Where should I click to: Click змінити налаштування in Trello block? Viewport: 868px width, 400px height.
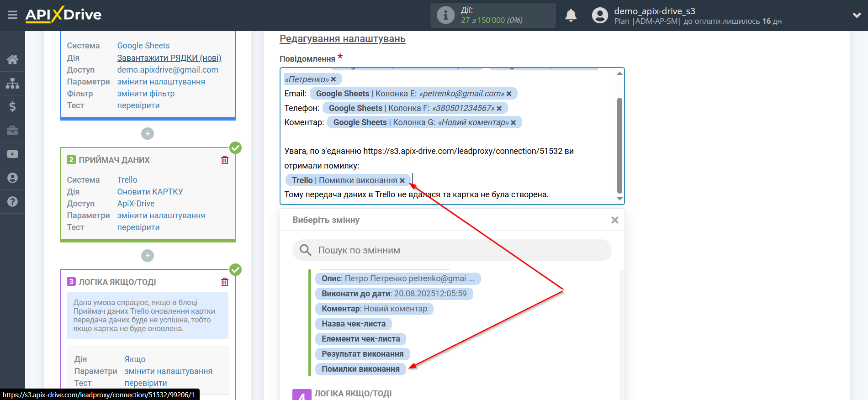[x=161, y=216]
